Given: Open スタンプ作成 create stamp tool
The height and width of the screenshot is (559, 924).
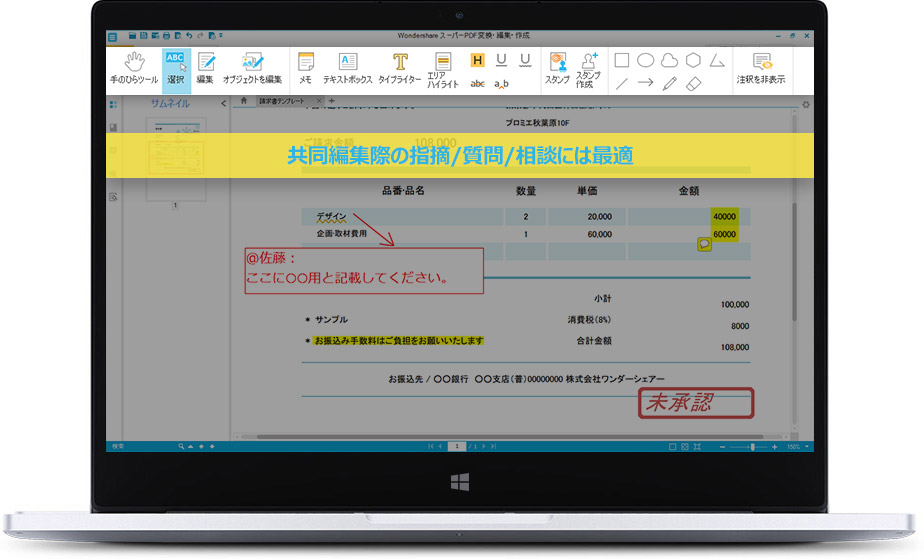Looking at the screenshot, I should [588, 70].
